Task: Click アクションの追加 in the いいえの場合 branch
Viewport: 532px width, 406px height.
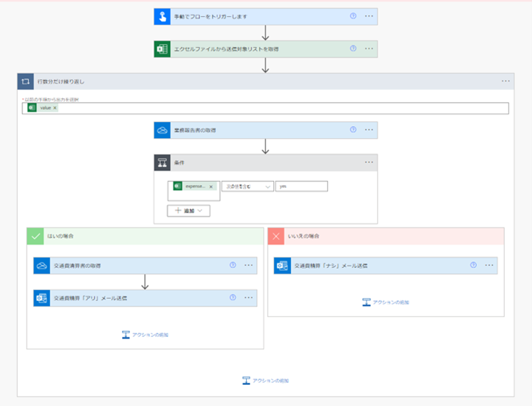Action: pos(386,302)
